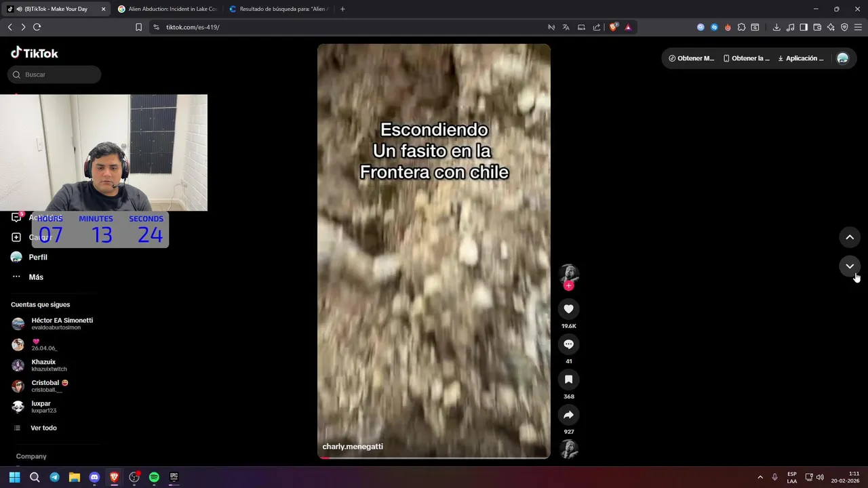
Task: Open the extensions puzzle icon
Action: [x=741, y=27]
